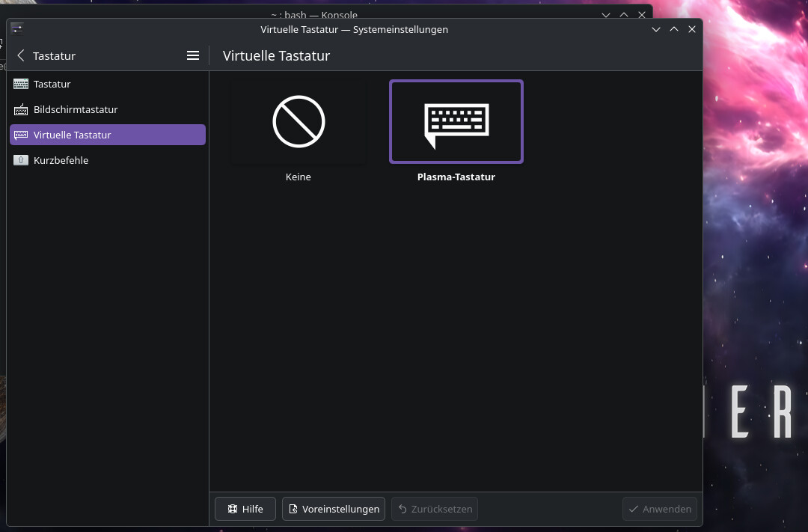The width and height of the screenshot is (808, 532).
Task: Click the Zurücksetzen button
Action: (x=434, y=509)
